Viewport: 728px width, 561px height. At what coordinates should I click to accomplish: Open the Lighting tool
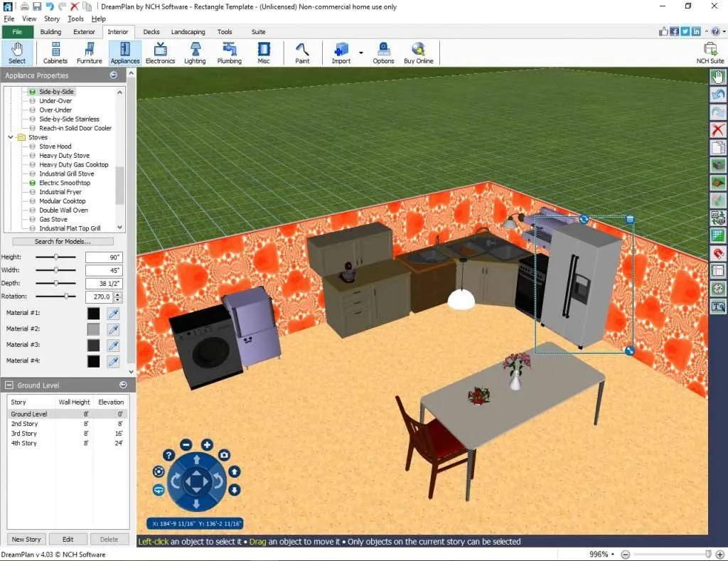(x=194, y=52)
